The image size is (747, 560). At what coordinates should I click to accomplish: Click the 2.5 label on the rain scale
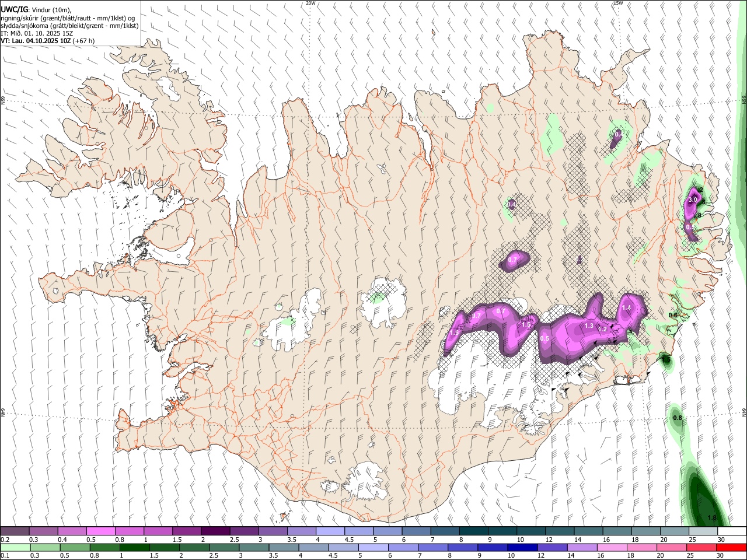click(214, 555)
